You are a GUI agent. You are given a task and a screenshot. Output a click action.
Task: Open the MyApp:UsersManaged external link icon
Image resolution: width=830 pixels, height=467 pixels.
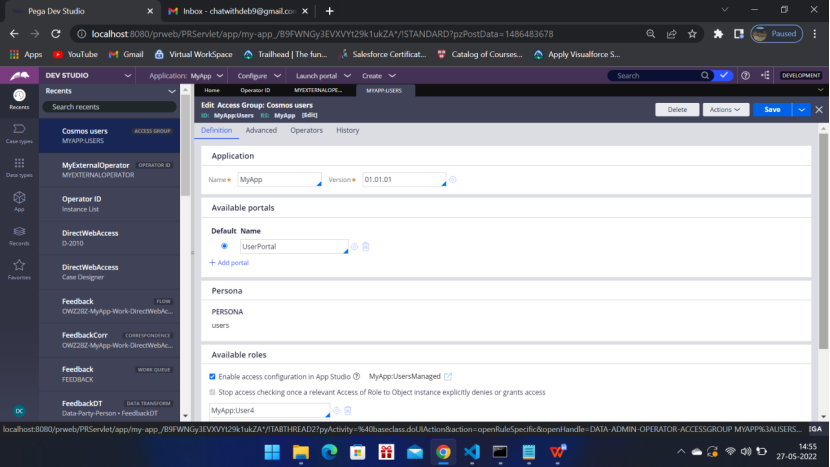click(448, 376)
